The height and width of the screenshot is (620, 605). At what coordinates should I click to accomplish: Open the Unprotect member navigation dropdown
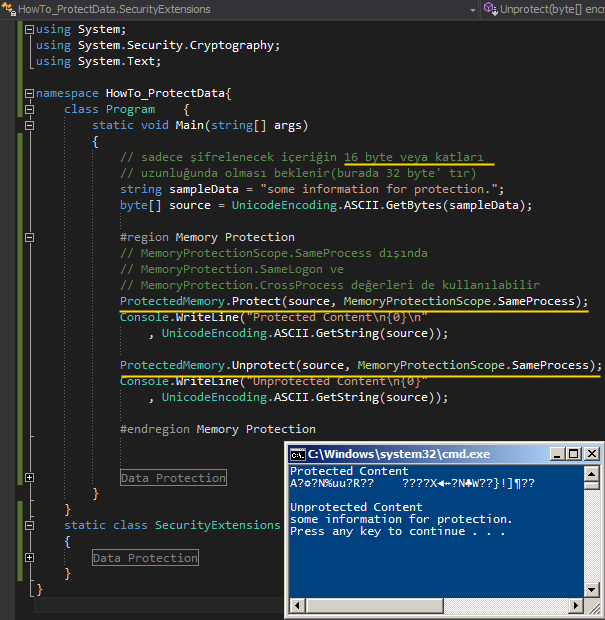click(548, 8)
